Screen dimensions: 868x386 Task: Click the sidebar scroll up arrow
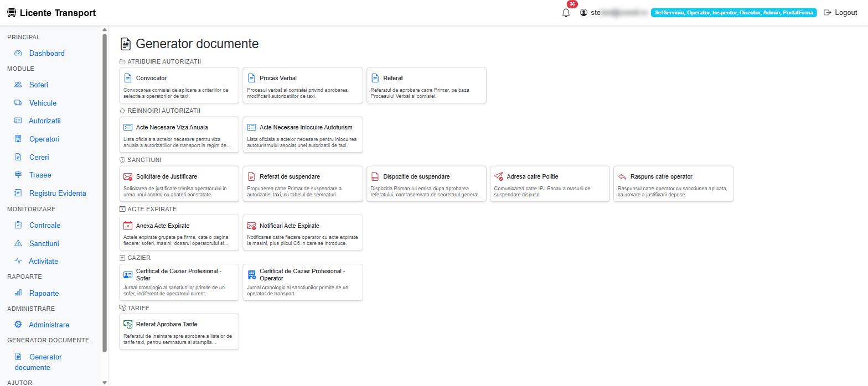tap(105, 30)
